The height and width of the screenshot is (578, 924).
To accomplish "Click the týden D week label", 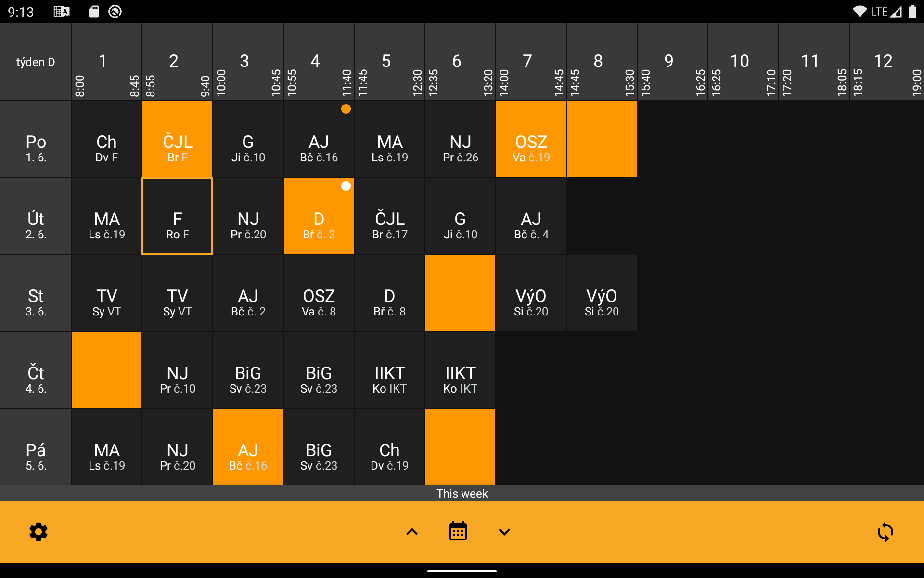I will [x=36, y=62].
